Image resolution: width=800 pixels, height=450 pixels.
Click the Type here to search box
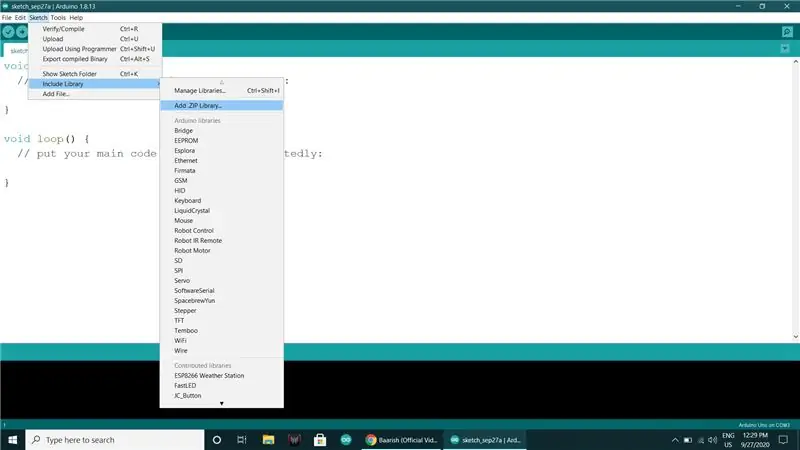click(115, 440)
